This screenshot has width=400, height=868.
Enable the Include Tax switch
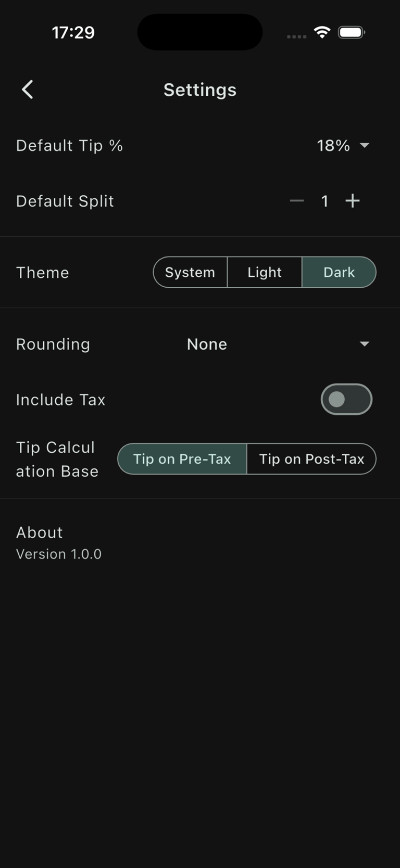coord(346,399)
